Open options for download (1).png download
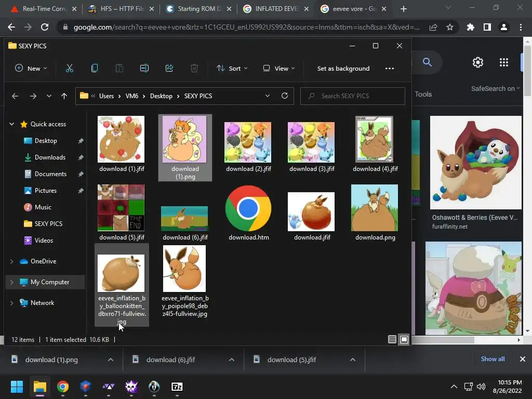 (x=111, y=360)
